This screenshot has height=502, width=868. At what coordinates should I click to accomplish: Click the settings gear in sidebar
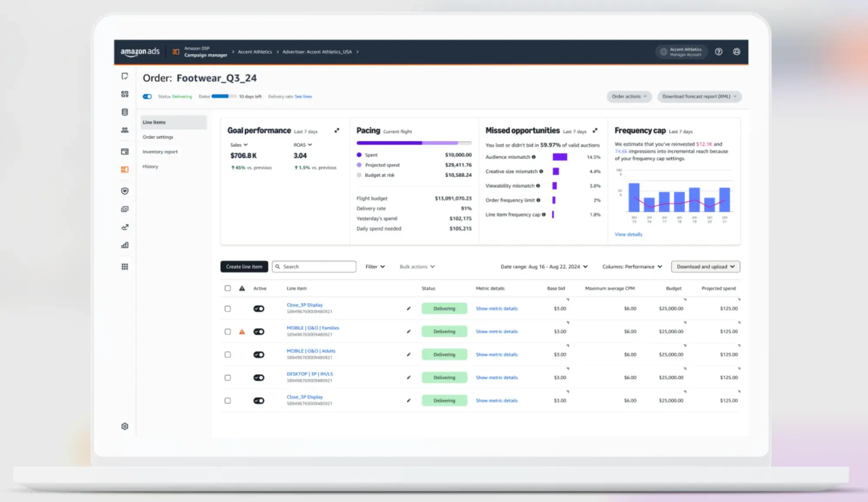coord(125,426)
